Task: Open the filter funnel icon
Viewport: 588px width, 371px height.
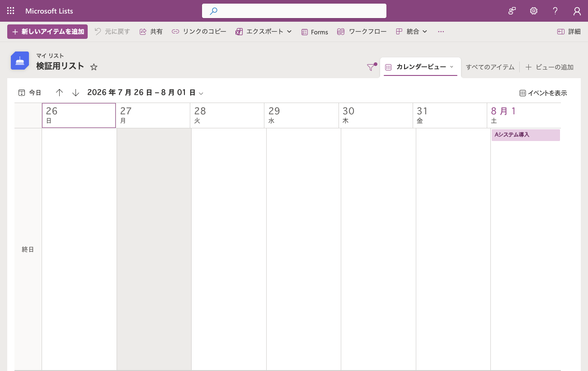Action: 371,67
